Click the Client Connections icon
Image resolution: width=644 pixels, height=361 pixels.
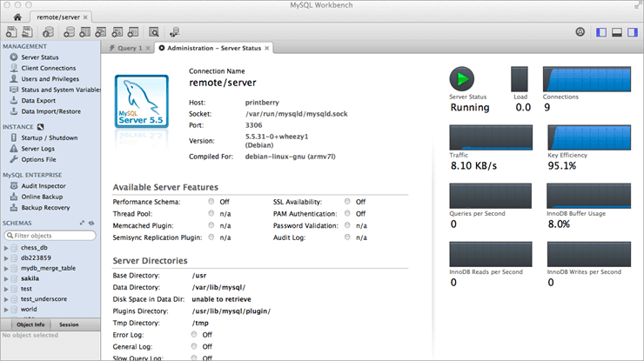pos(14,68)
